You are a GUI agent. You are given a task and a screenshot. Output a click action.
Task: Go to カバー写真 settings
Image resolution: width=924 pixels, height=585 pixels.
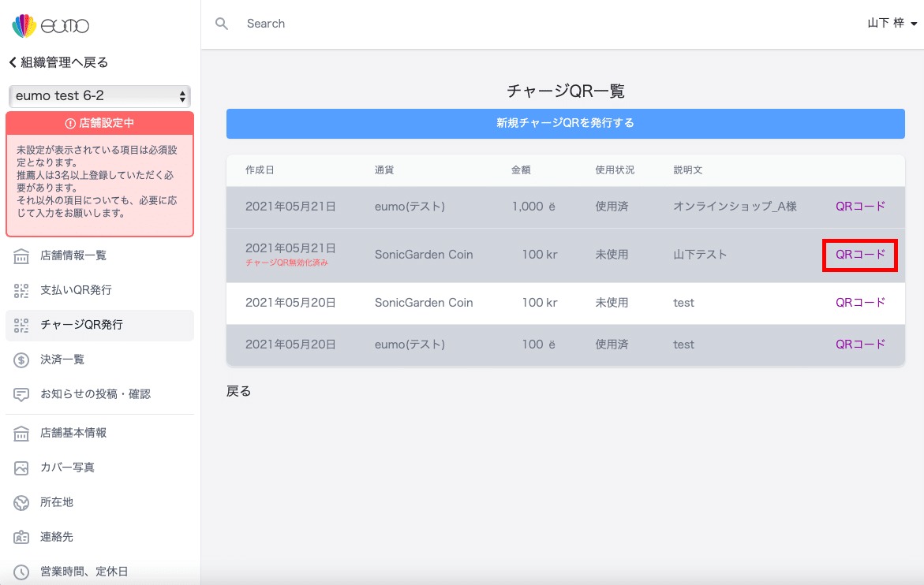tap(99, 468)
